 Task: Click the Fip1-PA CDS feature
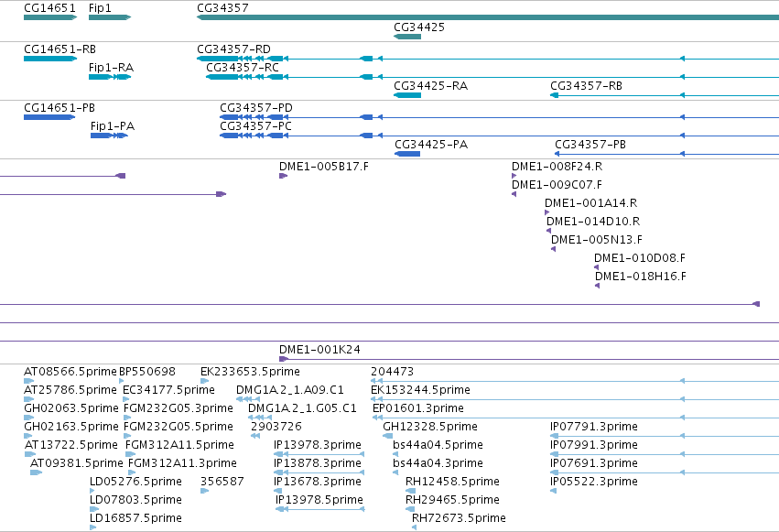click(109, 136)
